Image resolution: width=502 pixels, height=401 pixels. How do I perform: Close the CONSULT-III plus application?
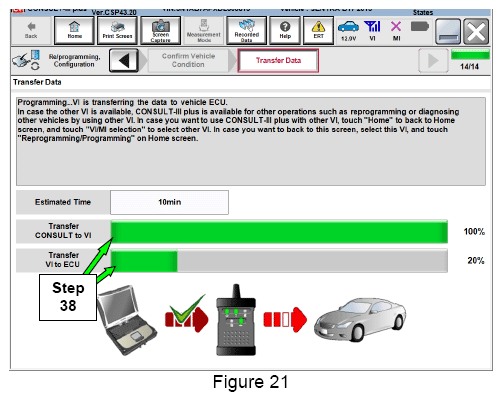(476, 32)
